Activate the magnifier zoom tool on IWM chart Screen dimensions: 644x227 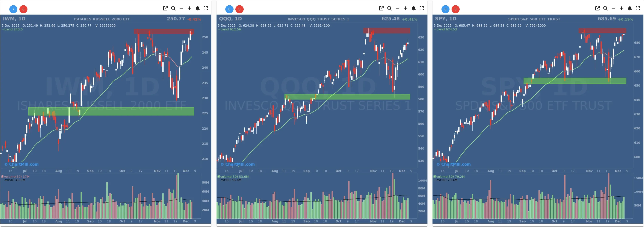tap(173, 8)
